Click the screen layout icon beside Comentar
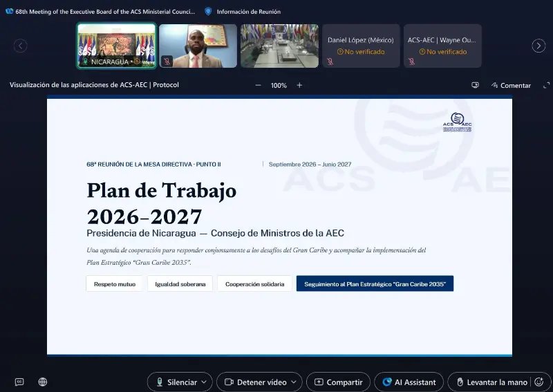Screen dimensions: 553x392 [475, 85]
